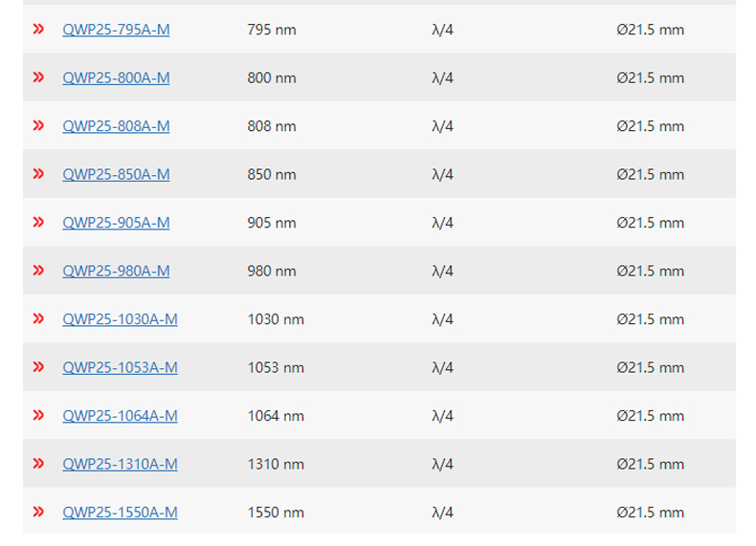Screen dimensions: 756x546
Task: Follow the QWP25-808A-M link
Action: pos(116,126)
